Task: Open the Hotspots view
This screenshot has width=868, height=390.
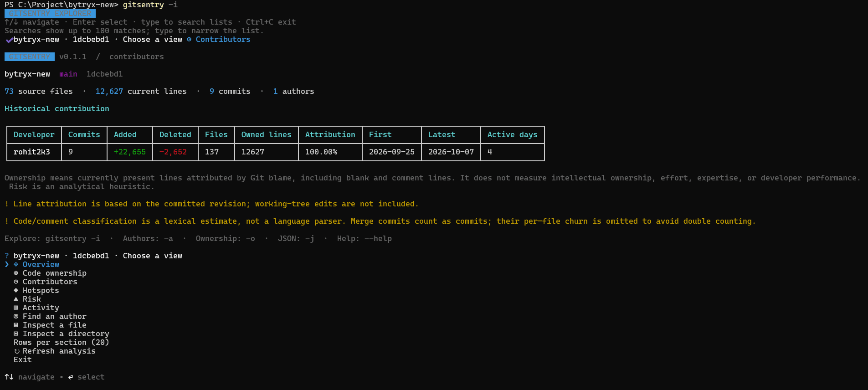Action: point(41,291)
